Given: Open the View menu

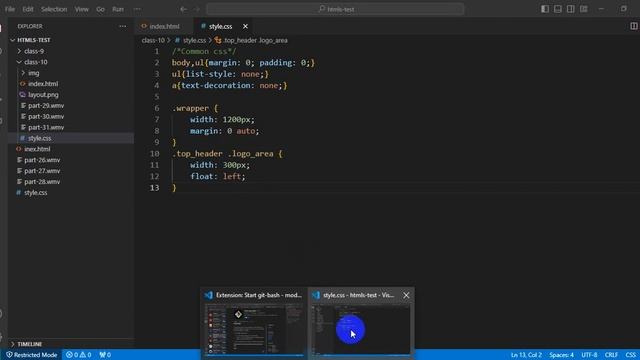Looking at the screenshot, I should click(82, 9).
